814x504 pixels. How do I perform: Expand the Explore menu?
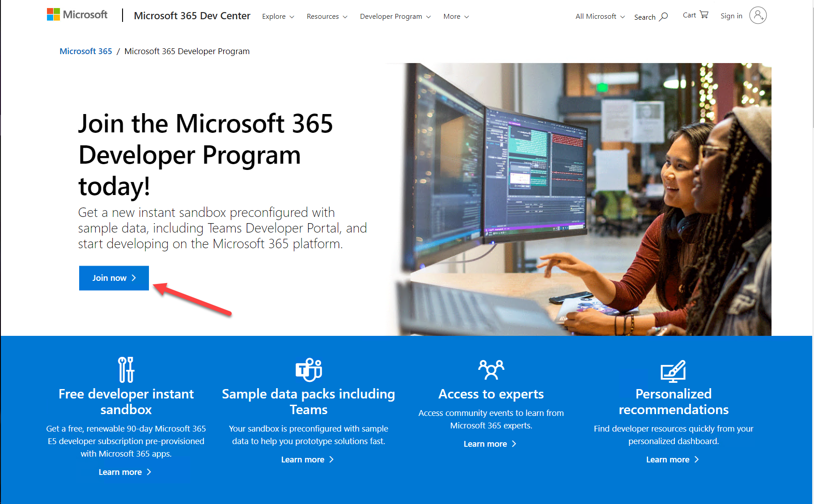(x=278, y=17)
